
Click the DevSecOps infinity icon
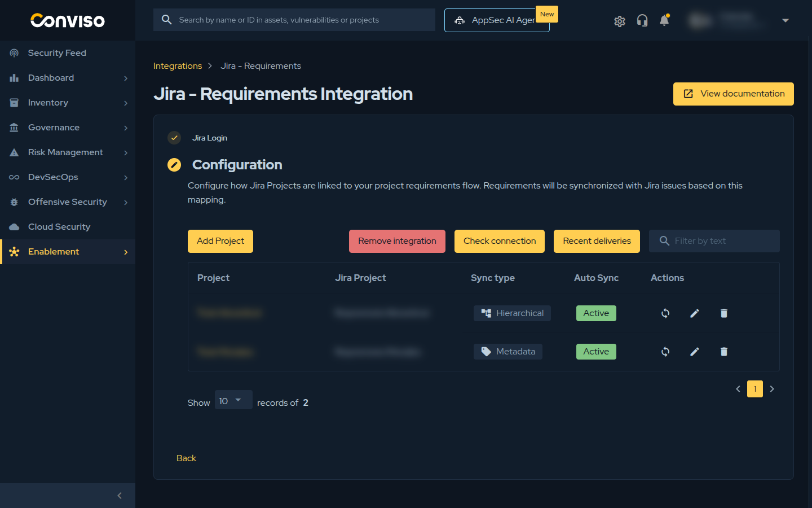(14, 177)
